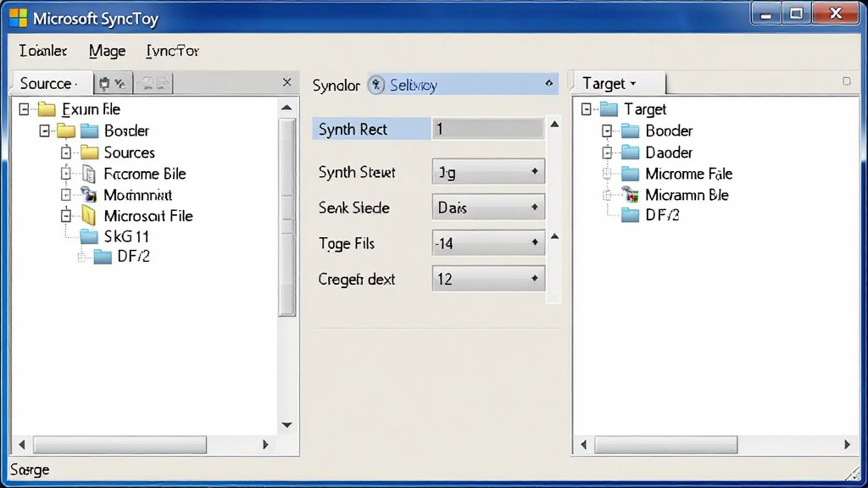Select the SkG 11 tree item
Screen dimensions: 868x488
pos(127,237)
